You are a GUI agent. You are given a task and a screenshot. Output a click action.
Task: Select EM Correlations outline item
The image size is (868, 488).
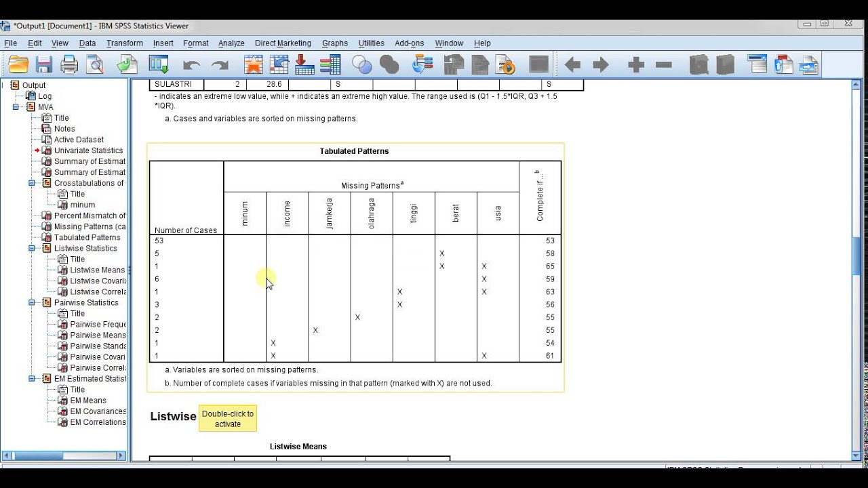[x=98, y=422]
